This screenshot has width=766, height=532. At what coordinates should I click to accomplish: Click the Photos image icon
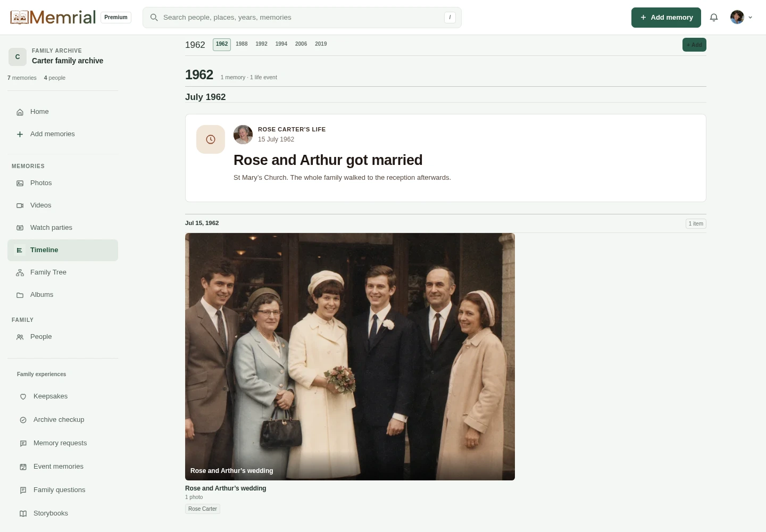tap(20, 183)
